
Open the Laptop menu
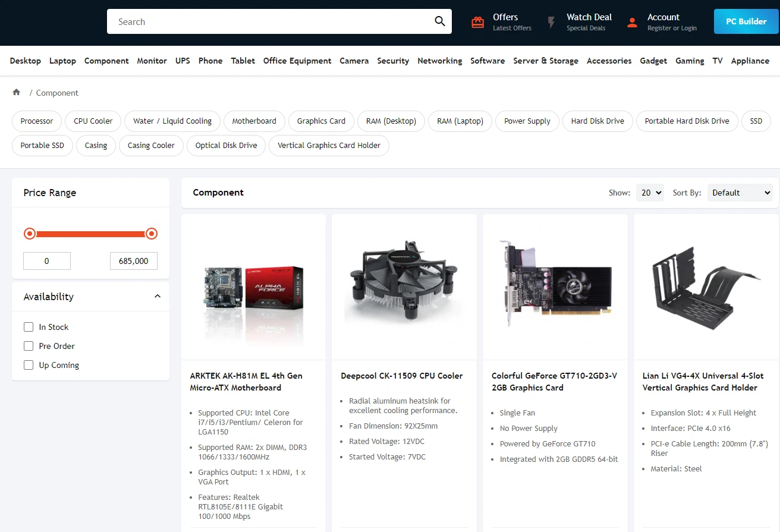62,61
